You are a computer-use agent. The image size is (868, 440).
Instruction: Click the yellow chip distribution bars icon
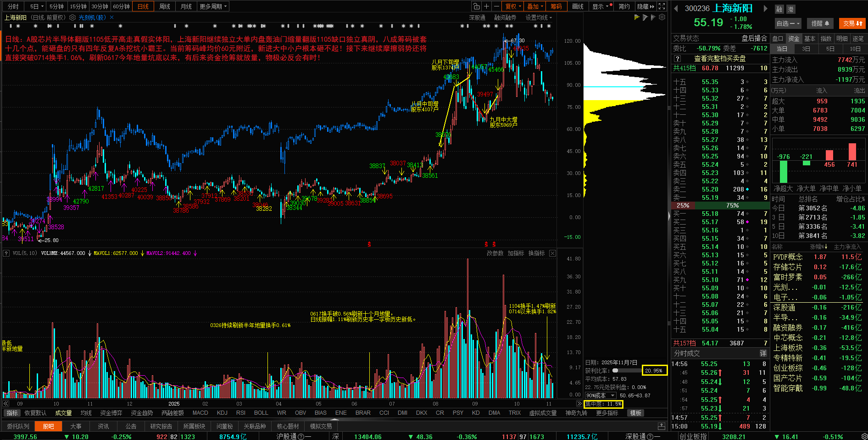click(x=636, y=17)
